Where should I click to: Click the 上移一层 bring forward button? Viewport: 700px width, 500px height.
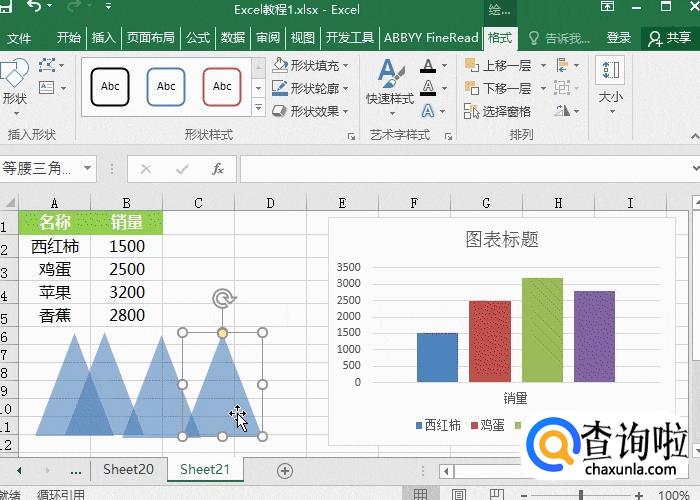pyautogui.click(x=499, y=65)
